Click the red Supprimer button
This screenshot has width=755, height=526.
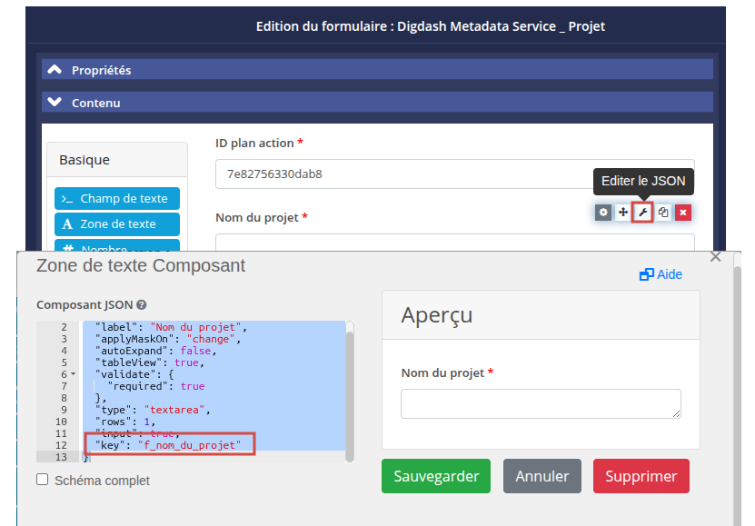tap(641, 476)
